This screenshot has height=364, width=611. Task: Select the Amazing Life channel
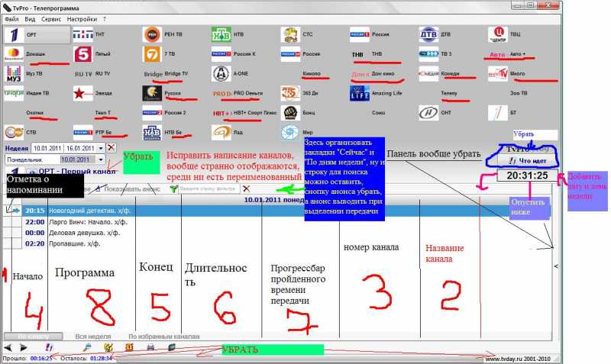(x=376, y=93)
